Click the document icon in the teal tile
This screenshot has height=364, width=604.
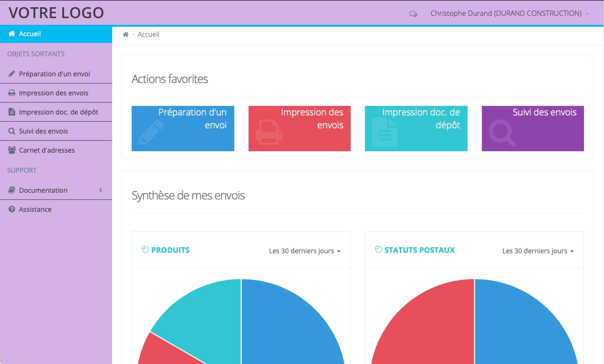[385, 132]
